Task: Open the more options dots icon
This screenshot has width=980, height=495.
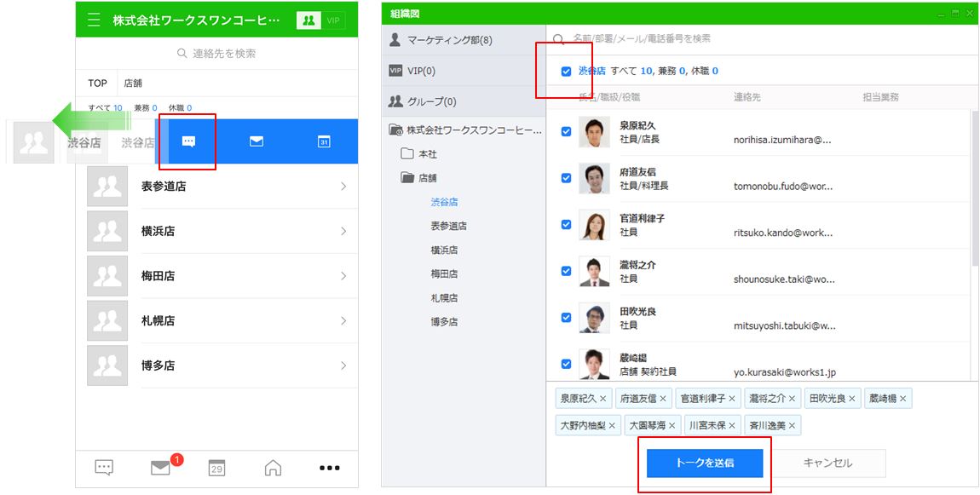Action: 329,468
